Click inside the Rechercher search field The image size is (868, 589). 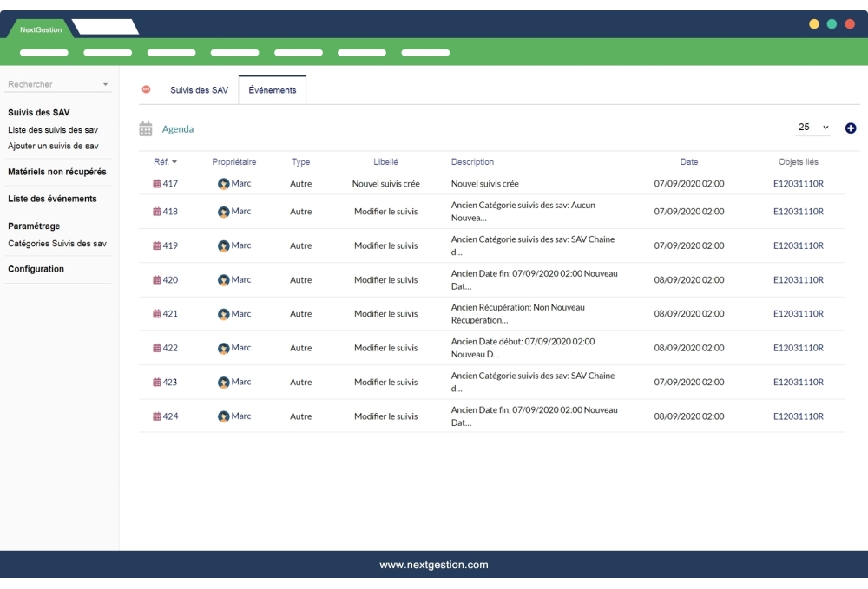pyautogui.click(x=43, y=83)
